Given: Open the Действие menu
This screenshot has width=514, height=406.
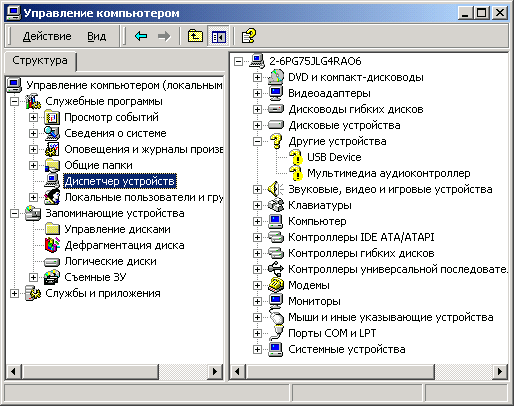Looking at the screenshot, I should (47, 36).
